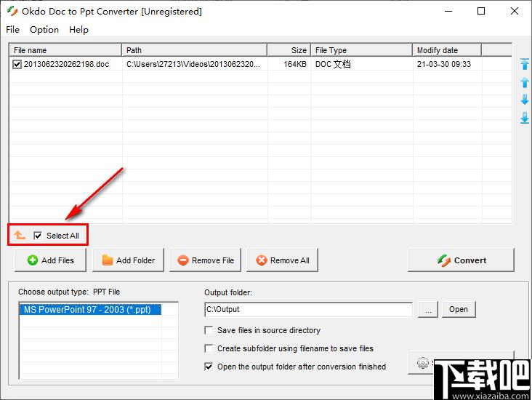
Task: Uncheck the 201306232026­2198.doc file checkbox
Action: click(x=17, y=64)
